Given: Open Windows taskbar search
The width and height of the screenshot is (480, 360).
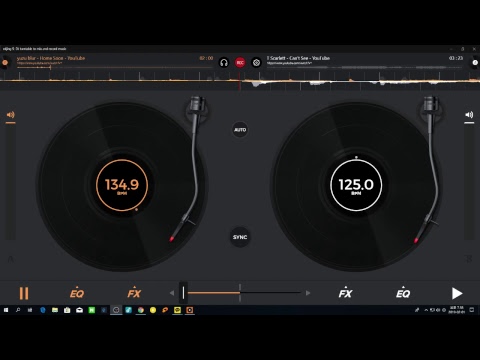Looking at the screenshot, I should click(18, 310).
